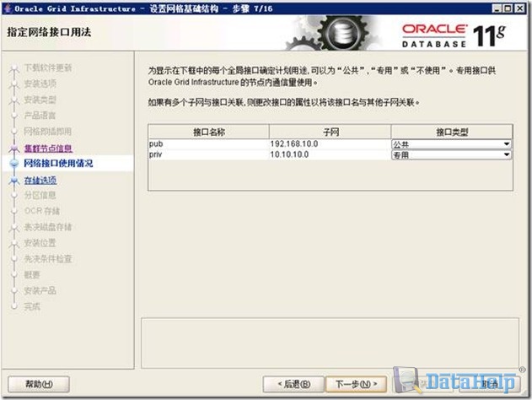Click the 安装类型 step

(x=40, y=100)
